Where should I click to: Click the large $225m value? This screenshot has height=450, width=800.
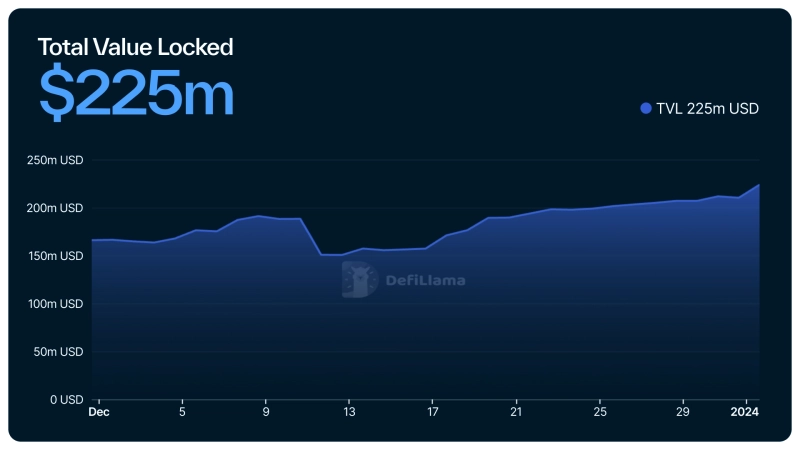coord(136,94)
